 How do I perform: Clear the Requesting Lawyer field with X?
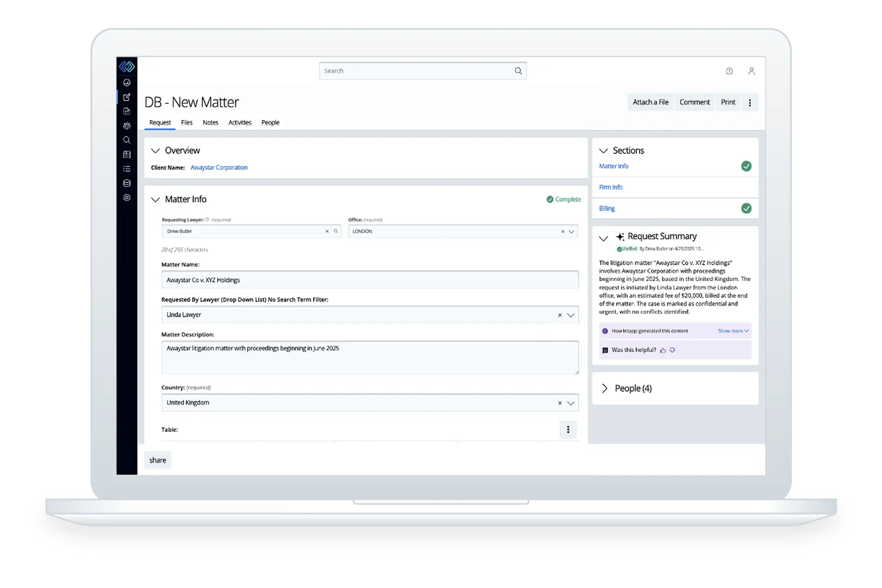pyautogui.click(x=327, y=231)
